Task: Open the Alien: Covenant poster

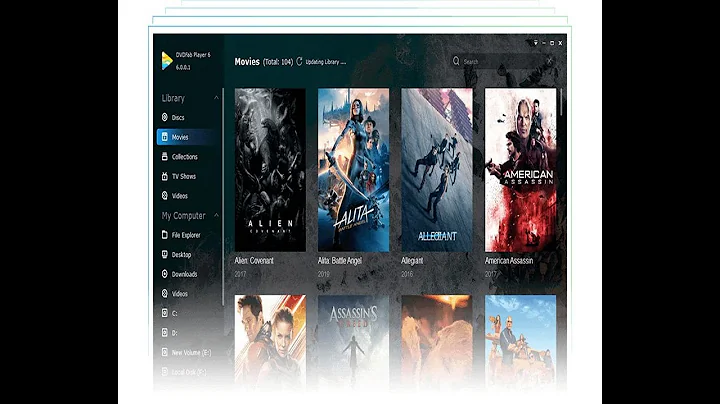Action: [x=270, y=170]
